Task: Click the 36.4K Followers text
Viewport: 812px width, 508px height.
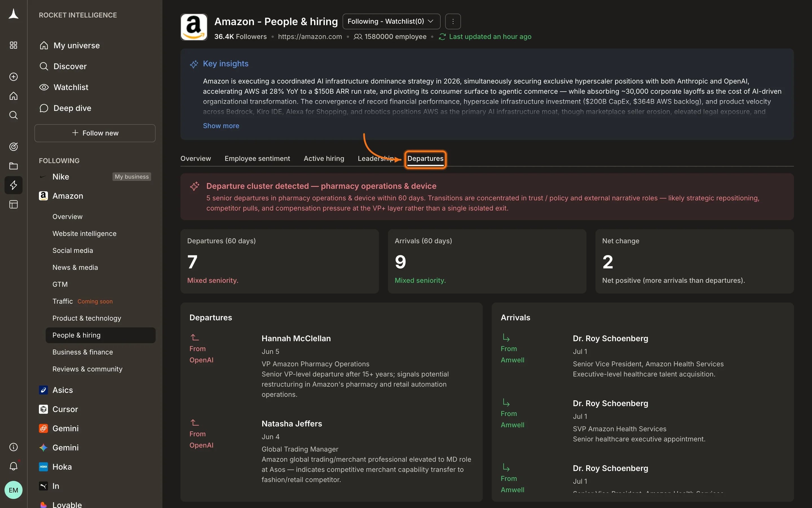Action: point(240,37)
